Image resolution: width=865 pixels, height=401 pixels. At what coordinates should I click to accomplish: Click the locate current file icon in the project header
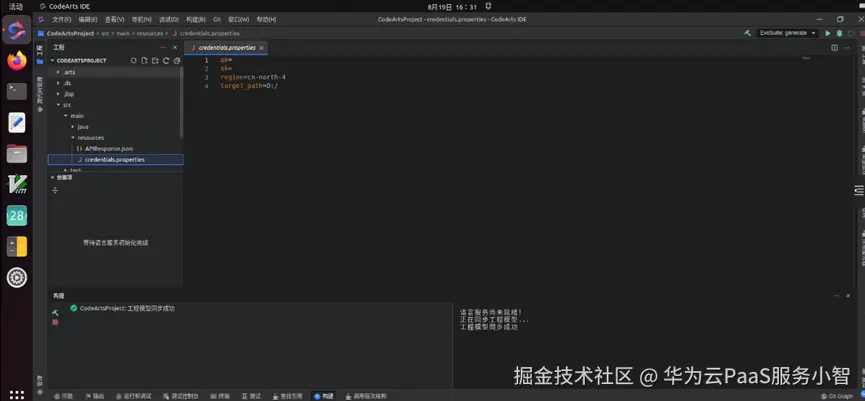[134, 61]
